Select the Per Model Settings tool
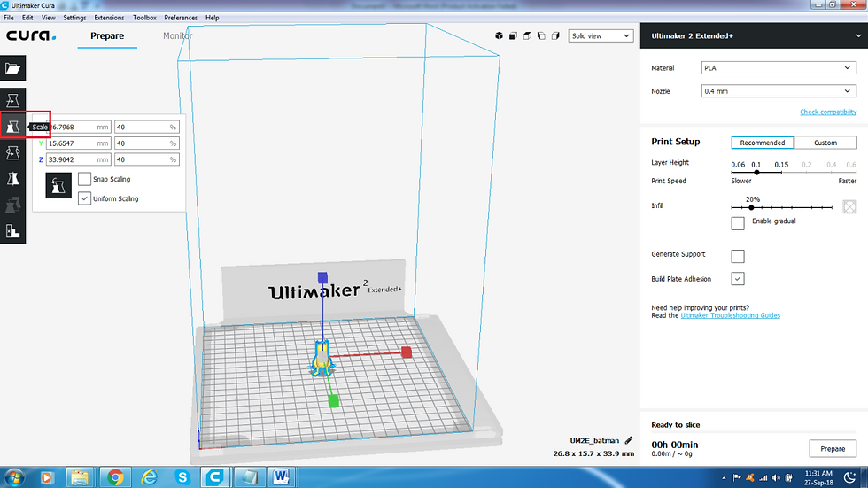 pyautogui.click(x=12, y=205)
